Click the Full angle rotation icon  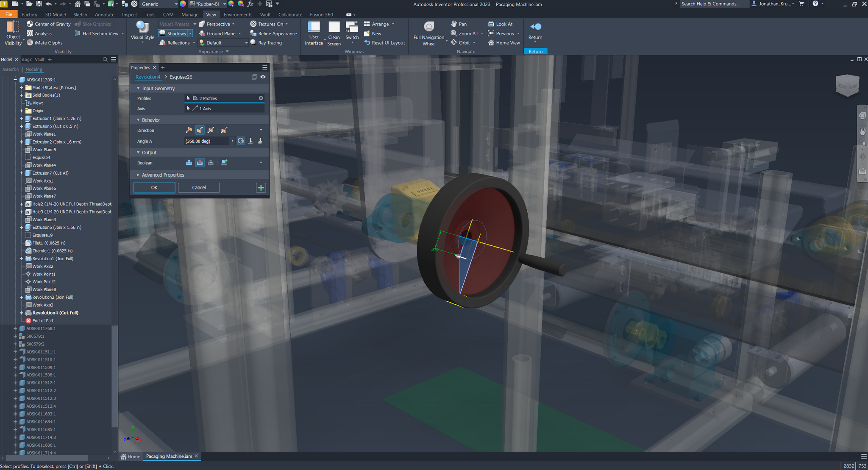tap(241, 141)
